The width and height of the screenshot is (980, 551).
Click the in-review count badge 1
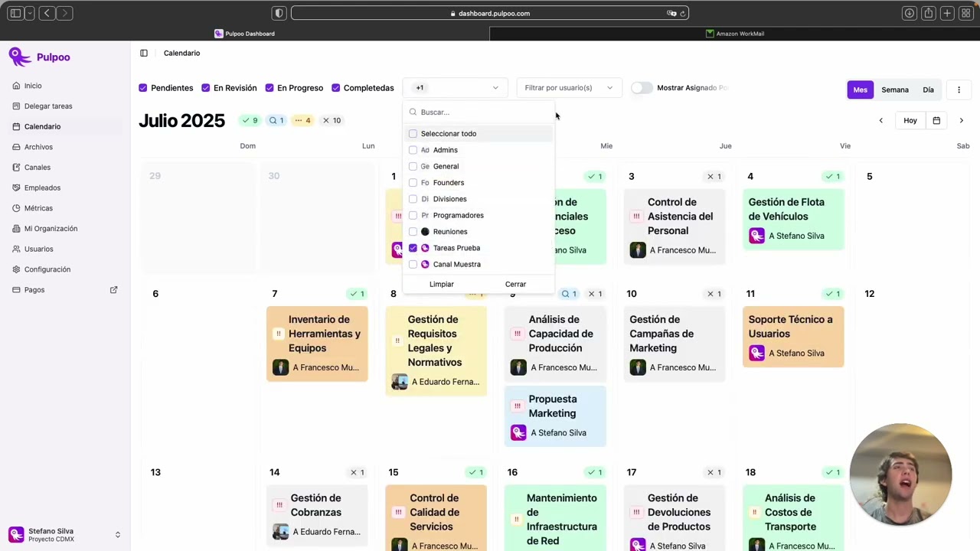276,120
